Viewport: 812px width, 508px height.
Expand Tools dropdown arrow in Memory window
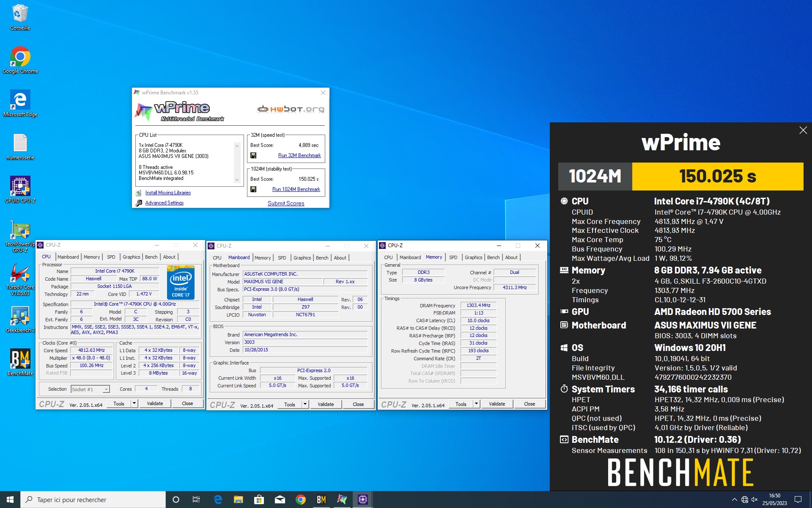(476, 404)
